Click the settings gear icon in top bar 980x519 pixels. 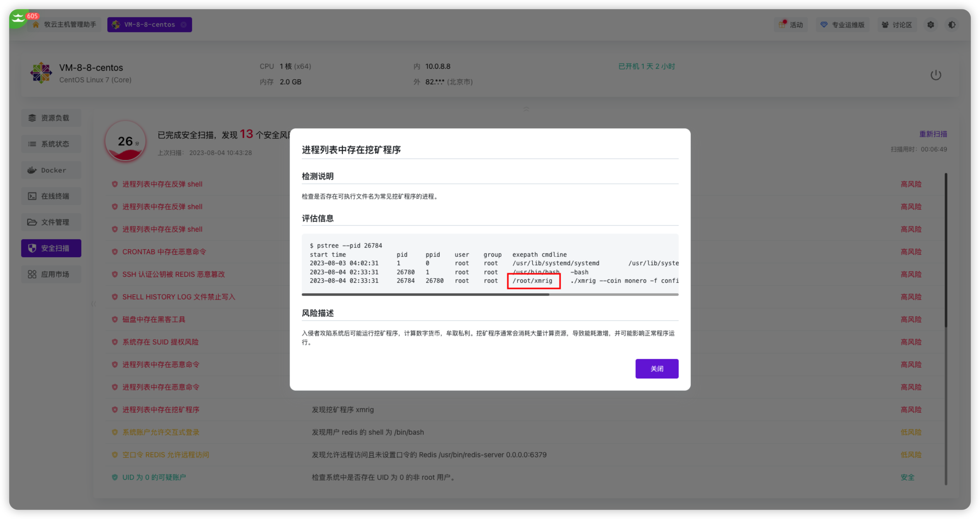pyautogui.click(x=930, y=25)
